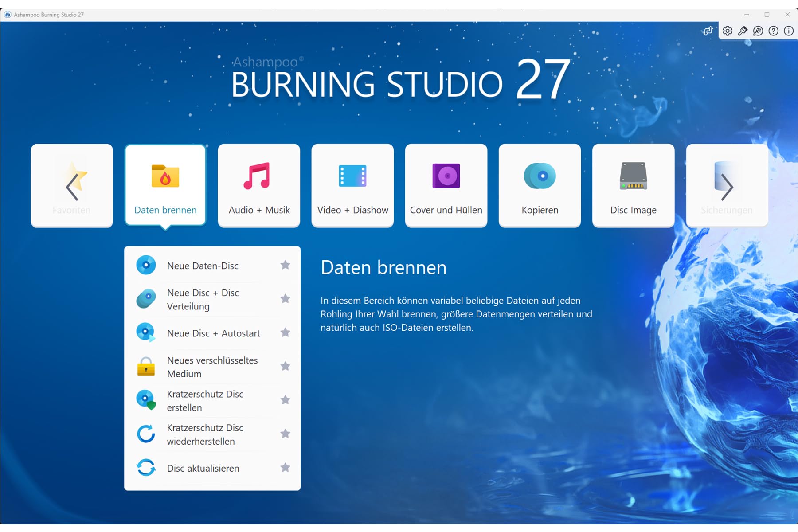The width and height of the screenshot is (798, 532).
Task: Open settings via the gear icon
Action: click(x=728, y=31)
